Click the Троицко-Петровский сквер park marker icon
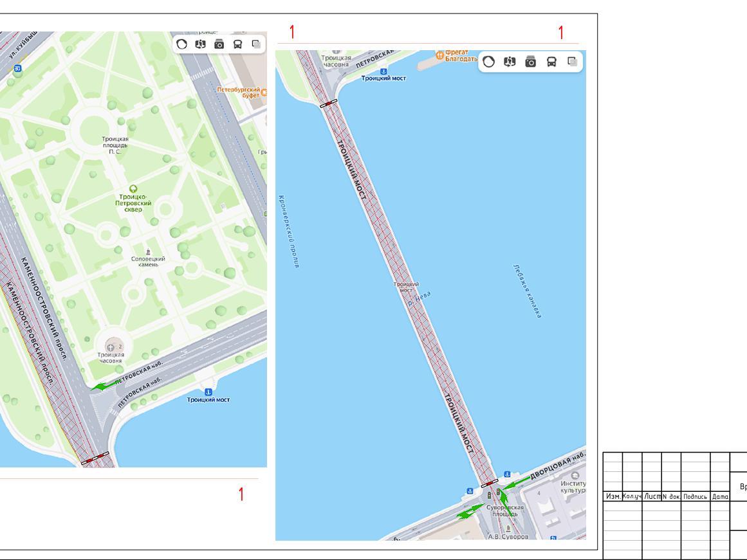The width and height of the screenshot is (747, 560). pos(133,189)
